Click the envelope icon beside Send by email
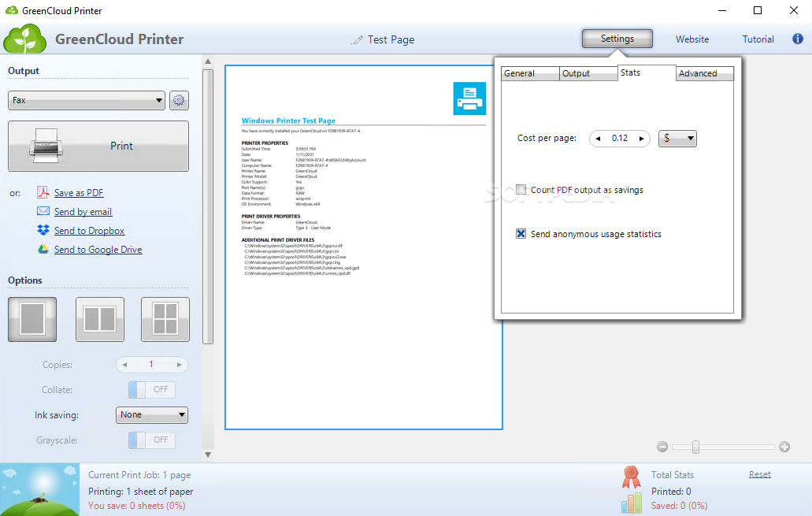 coord(43,211)
